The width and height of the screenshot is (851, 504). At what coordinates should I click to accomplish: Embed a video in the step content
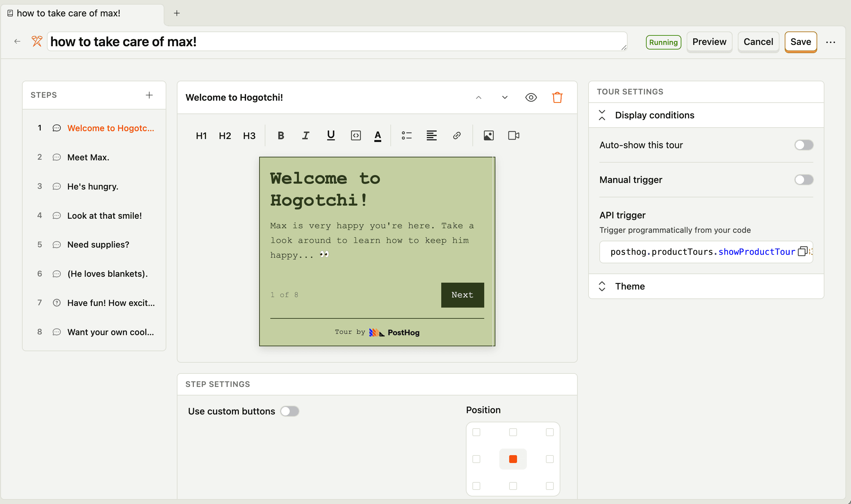[x=513, y=135]
